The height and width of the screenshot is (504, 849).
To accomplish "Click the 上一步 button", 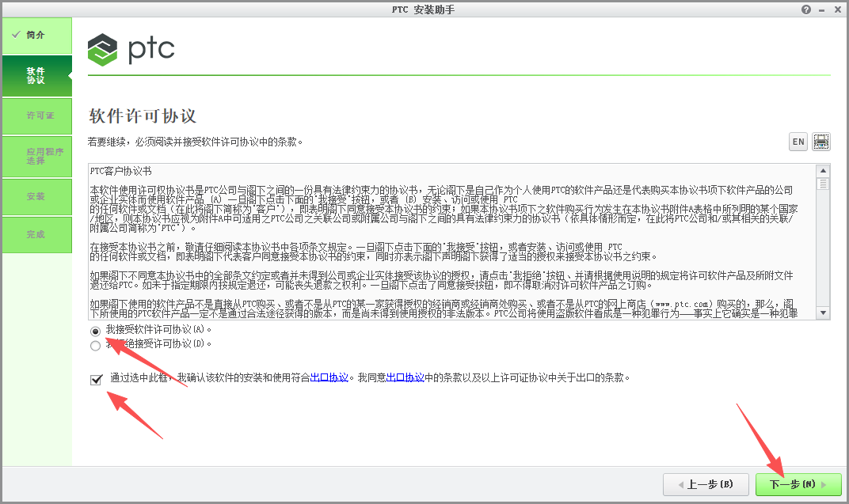I will pos(705,484).
